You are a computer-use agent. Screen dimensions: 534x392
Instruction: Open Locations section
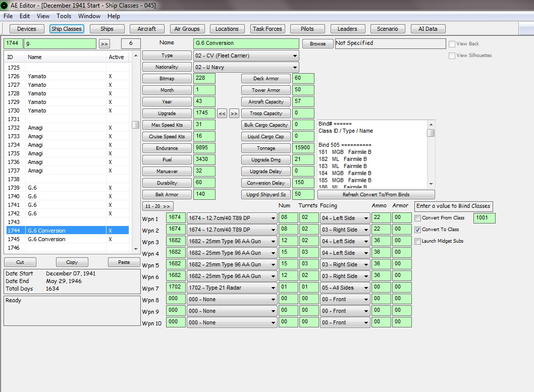pos(227,29)
